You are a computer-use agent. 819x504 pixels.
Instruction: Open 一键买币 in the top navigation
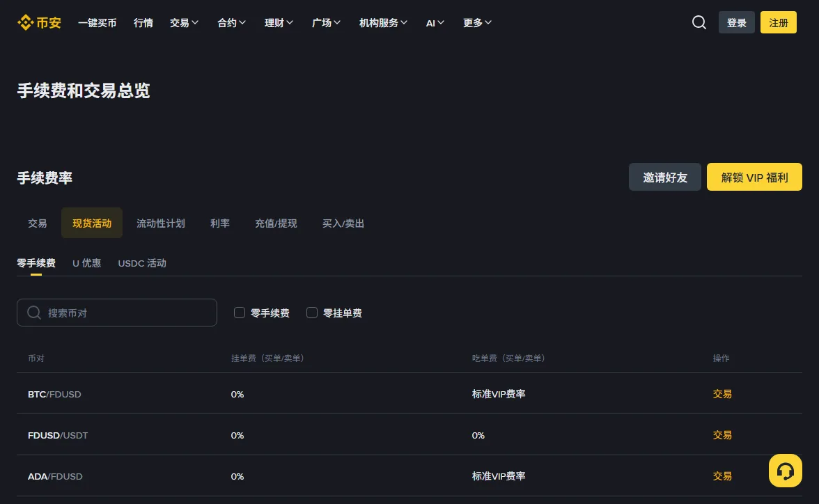(x=97, y=23)
